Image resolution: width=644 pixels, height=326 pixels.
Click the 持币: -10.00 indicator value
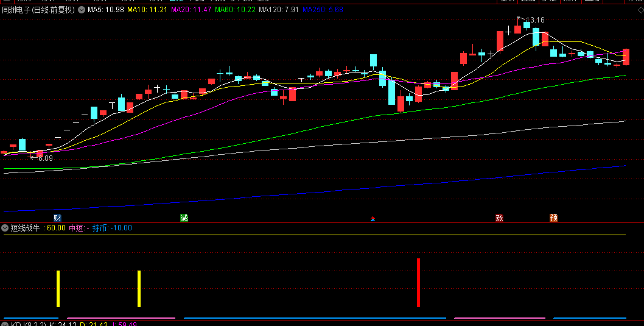tap(112, 228)
